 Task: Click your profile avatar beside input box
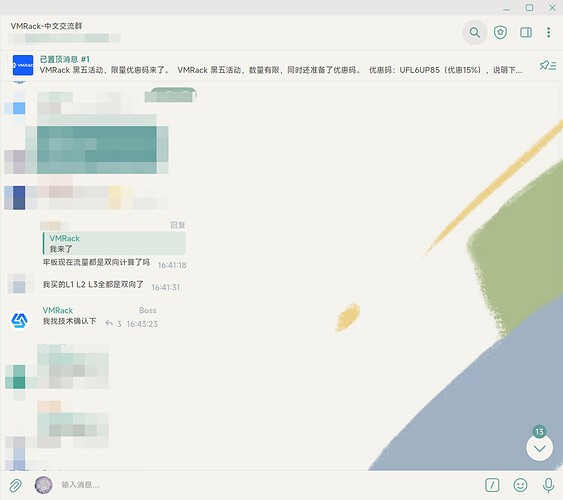(43, 485)
